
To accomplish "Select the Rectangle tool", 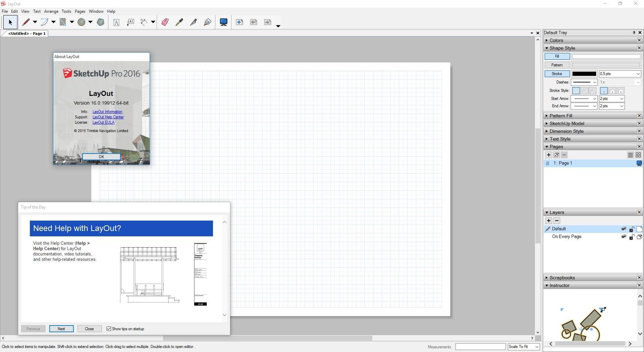I will tap(63, 22).
